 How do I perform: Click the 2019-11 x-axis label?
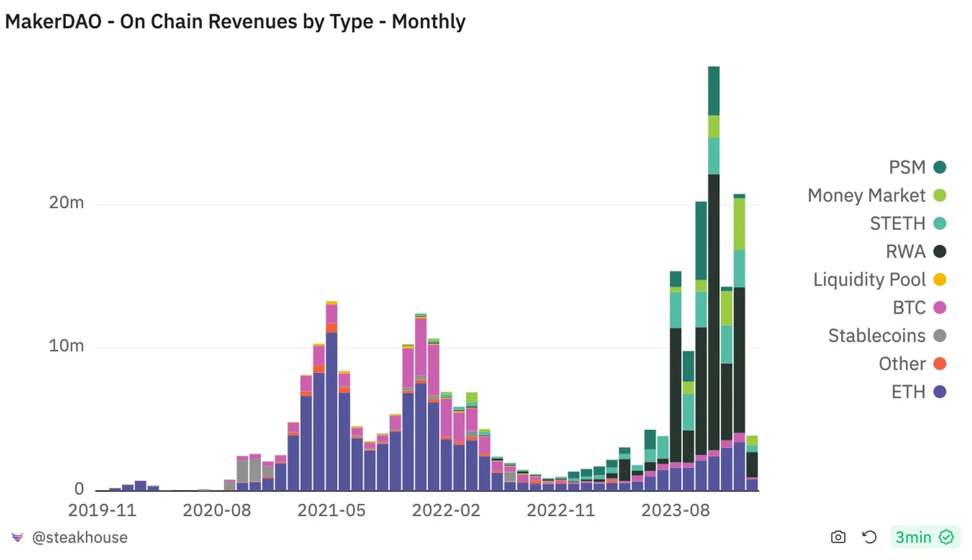[102, 510]
